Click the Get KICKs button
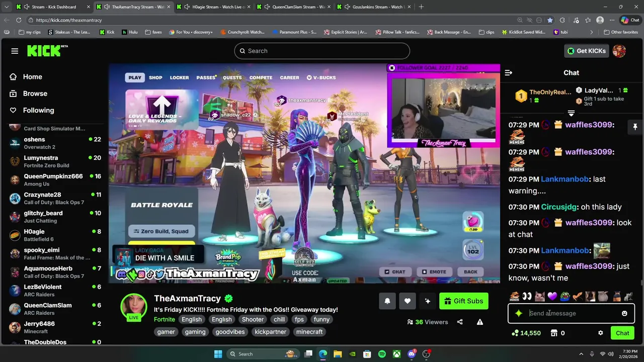Viewport: 644px width, 362px height. click(x=587, y=51)
